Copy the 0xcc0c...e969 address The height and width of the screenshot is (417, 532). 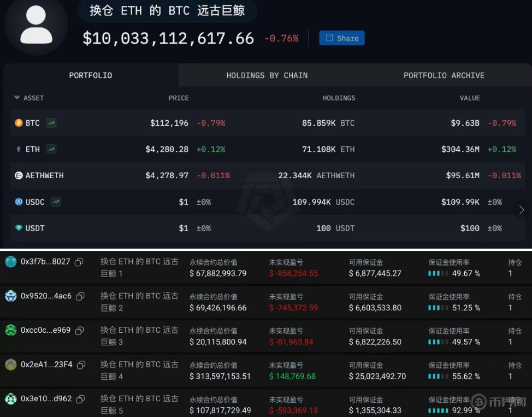(x=79, y=331)
